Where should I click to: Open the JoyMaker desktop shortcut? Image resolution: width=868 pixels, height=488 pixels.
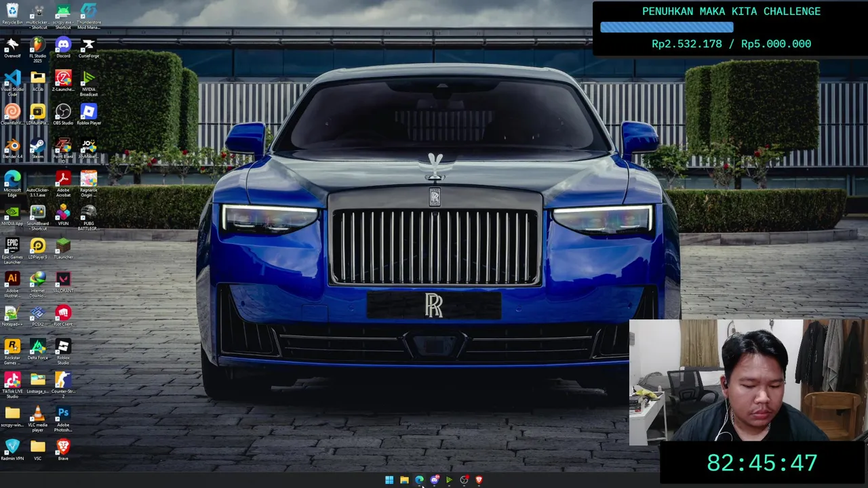[89, 148]
